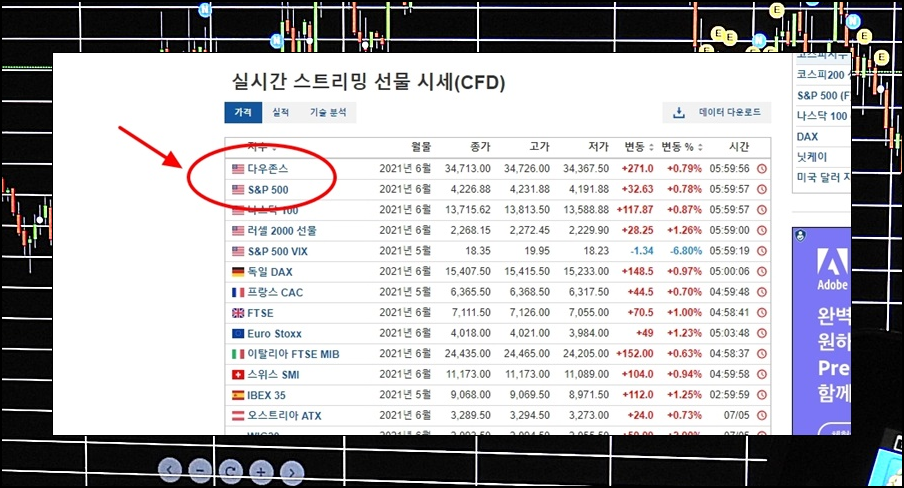The height and width of the screenshot is (488, 904).
Task: Open the 독일 DAX link
Action: (270, 272)
